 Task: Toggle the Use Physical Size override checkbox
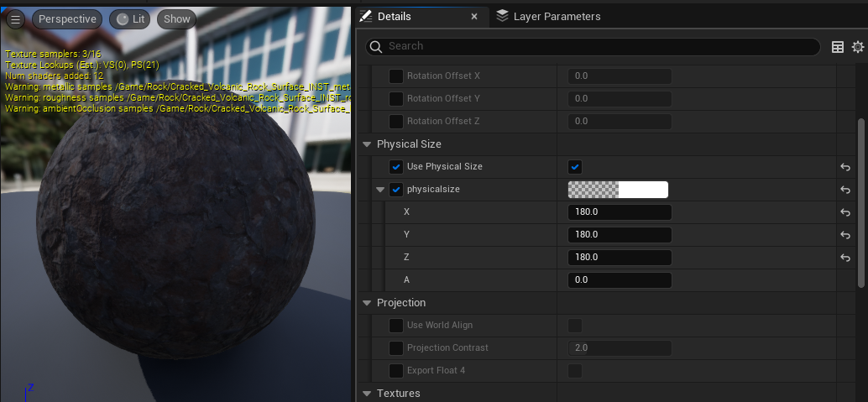click(x=395, y=167)
